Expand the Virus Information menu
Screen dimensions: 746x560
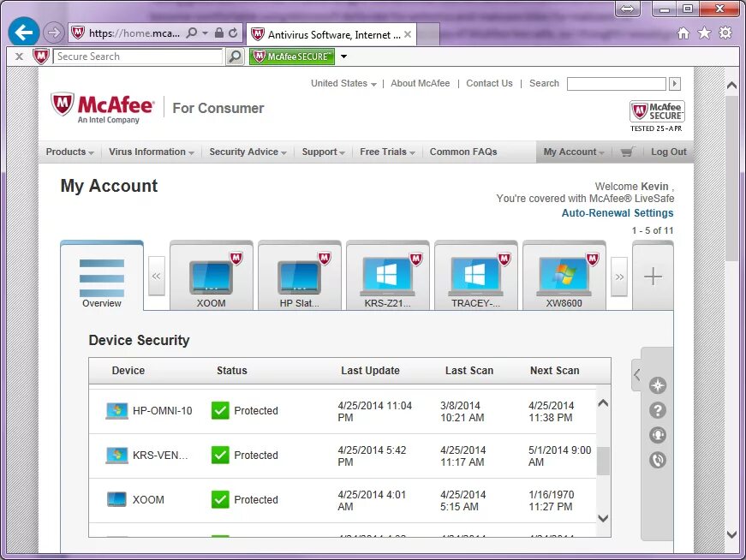click(x=152, y=152)
